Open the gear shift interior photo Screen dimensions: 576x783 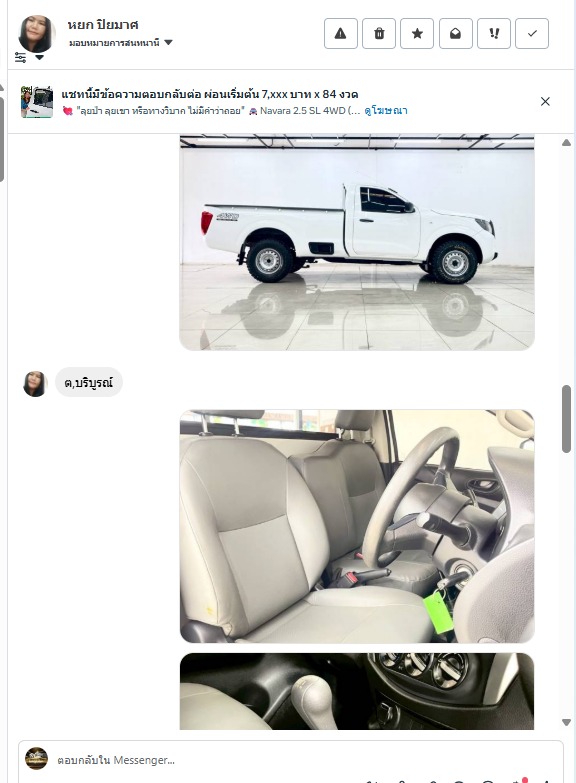pyautogui.click(x=357, y=691)
